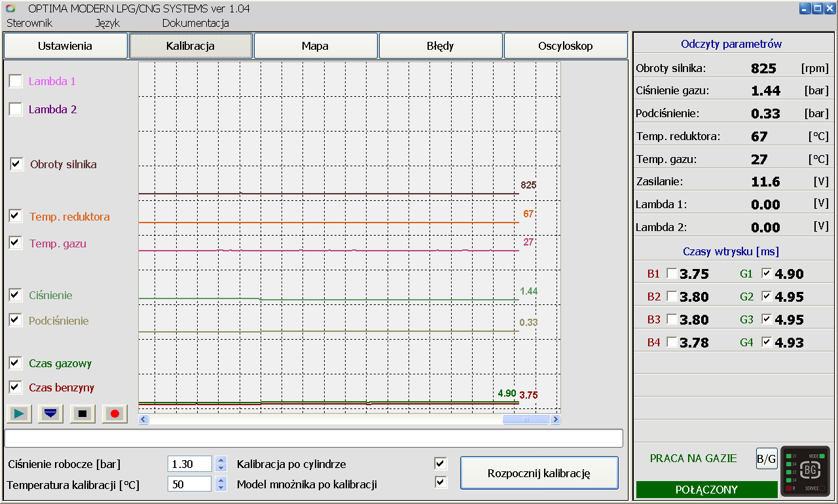Decrease Temperatura kalibracji with down arrow
This screenshot has width=838, height=504.
pos(221,488)
